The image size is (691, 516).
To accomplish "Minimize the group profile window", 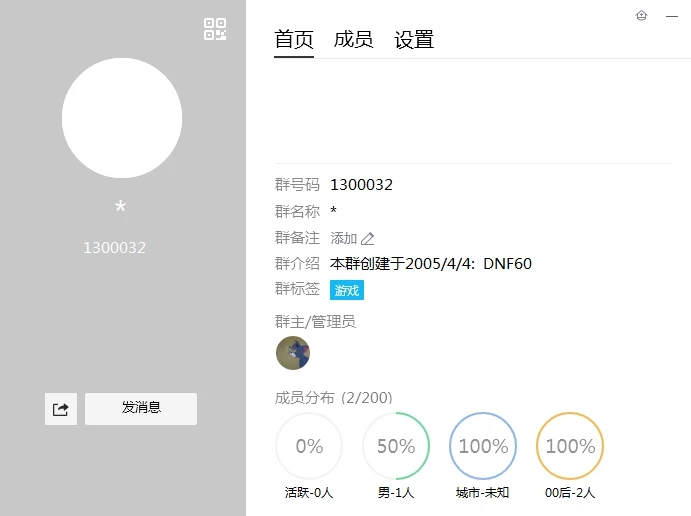I will pos(672,16).
